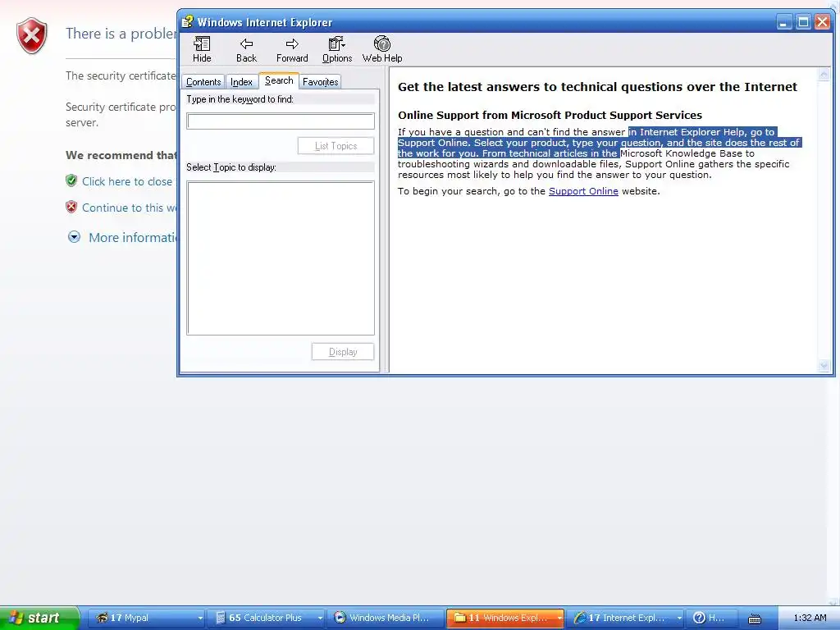
Task: Open the Start menu
Action: coord(39,618)
